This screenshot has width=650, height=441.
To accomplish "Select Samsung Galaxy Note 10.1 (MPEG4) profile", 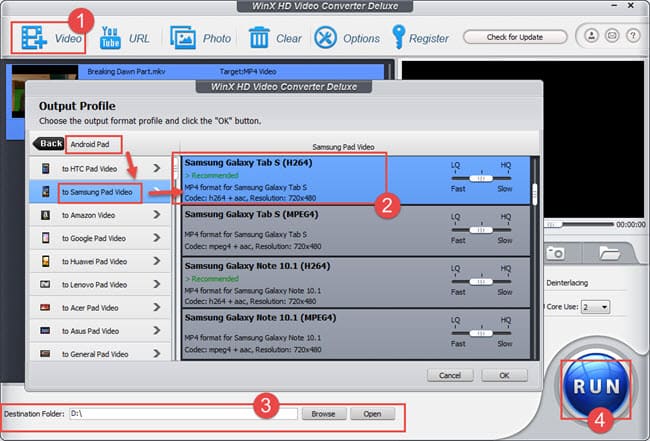I will pyautogui.click(x=356, y=334).
